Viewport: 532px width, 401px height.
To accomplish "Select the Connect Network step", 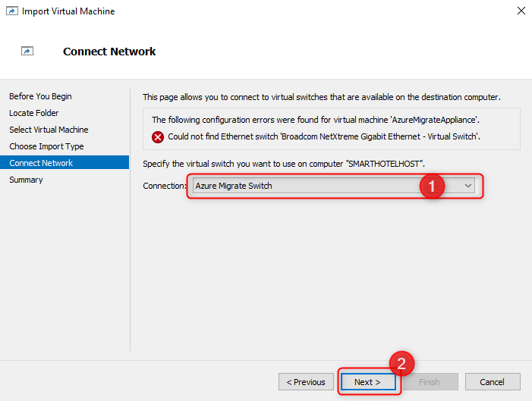I will click(x=65, y=163).
